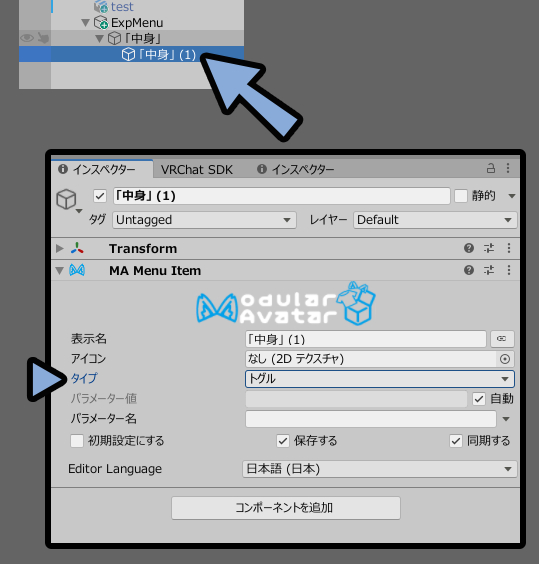Open Editor Language dropdown
Screen dimensions: 539x564
380,469
